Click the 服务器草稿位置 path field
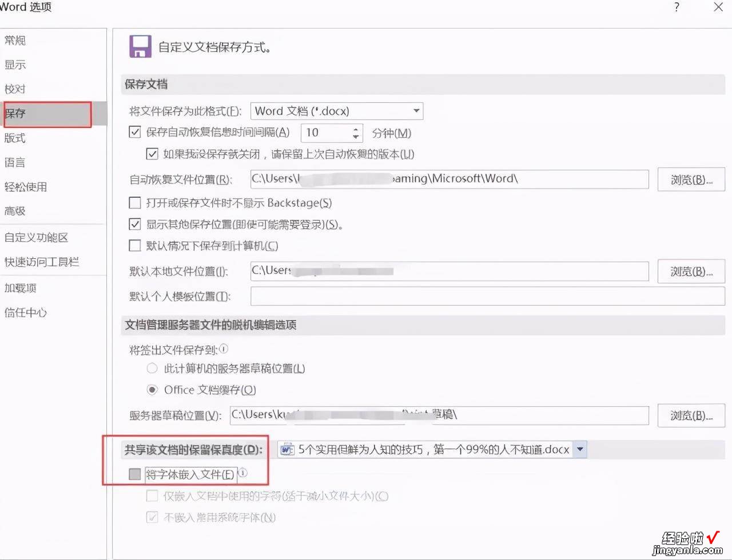The width and height of the screenshot is (732, 560). [439, 415]
